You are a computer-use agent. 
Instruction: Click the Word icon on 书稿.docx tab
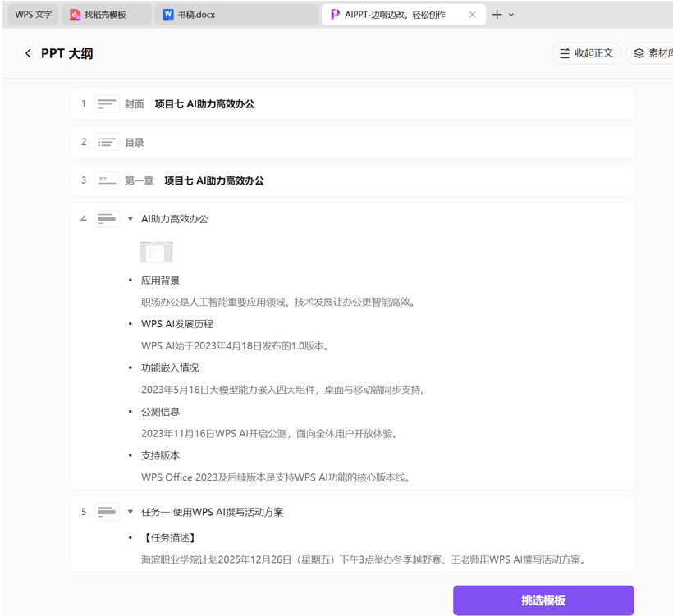coord(167,15)
